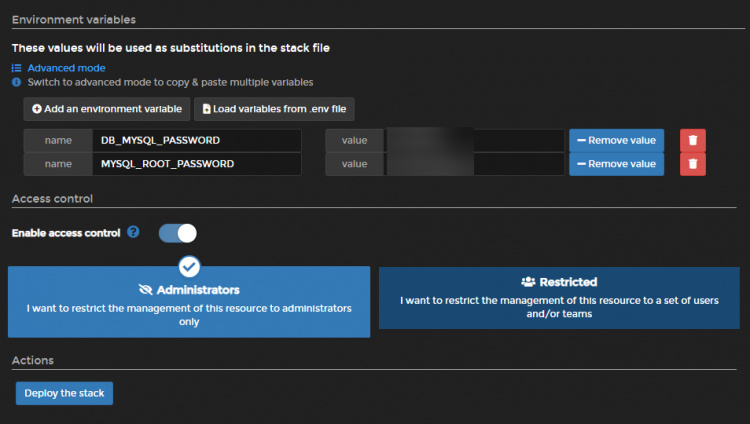Viewport: 750px width, 424px height.
Task: Remove value for DB_MYSQL_PASSWORD
Action: pos(616,140)
